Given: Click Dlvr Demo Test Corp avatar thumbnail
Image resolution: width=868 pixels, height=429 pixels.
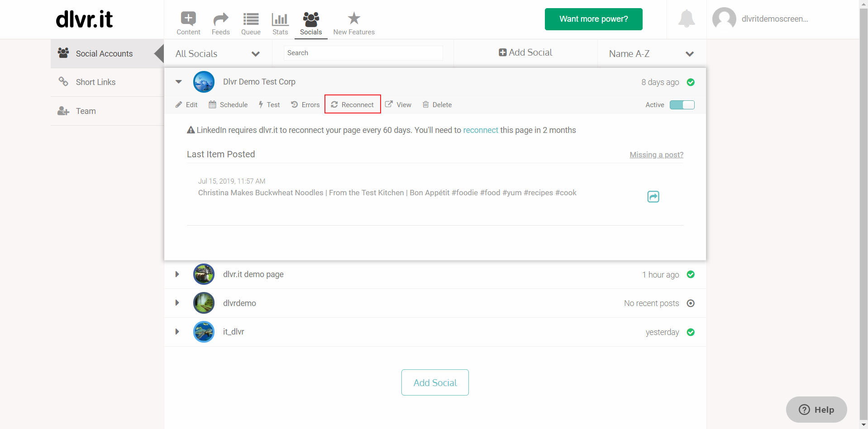Looking at the screenshot, I should pos(204,82).
